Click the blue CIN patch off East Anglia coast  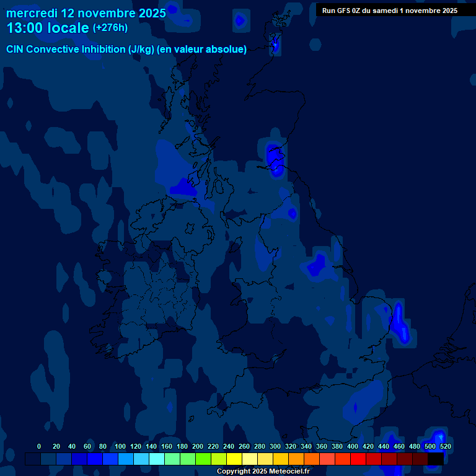tap(399, 321)
